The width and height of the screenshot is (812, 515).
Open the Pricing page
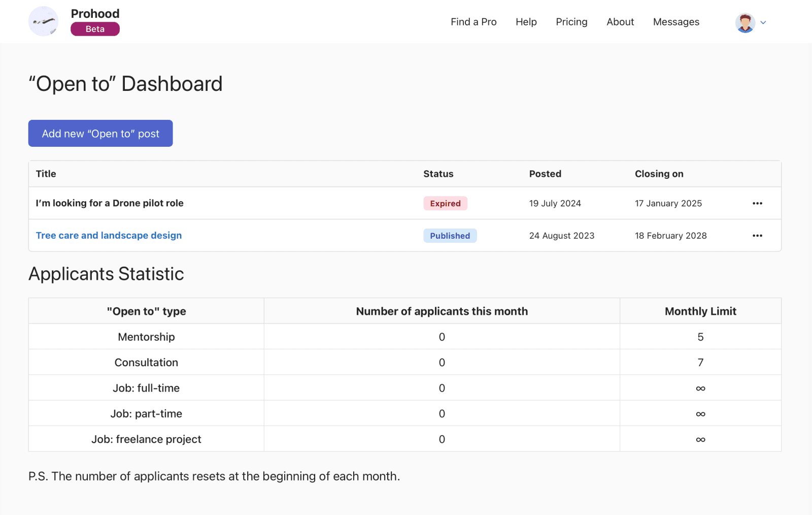(x=571, y=22)
